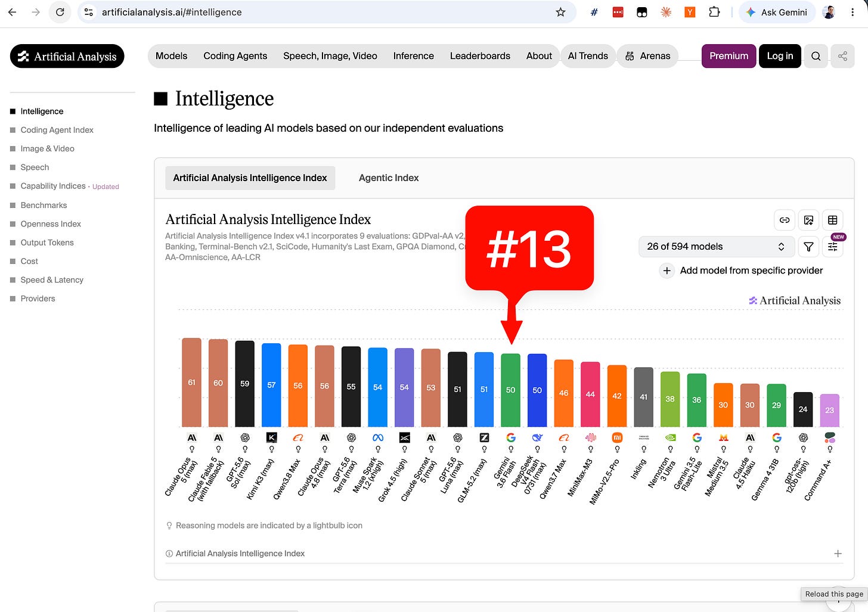The height and width of the screenshot is (612, 868).
Task: Open the About nav item
Action: point(539,56)
